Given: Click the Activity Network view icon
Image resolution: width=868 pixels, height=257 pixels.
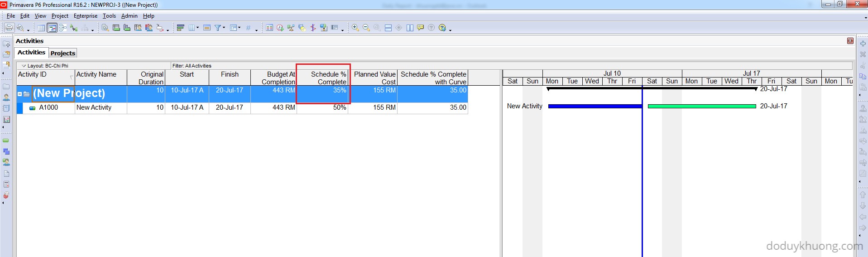Looking at the screenshot, I should [x=63, y=28].
